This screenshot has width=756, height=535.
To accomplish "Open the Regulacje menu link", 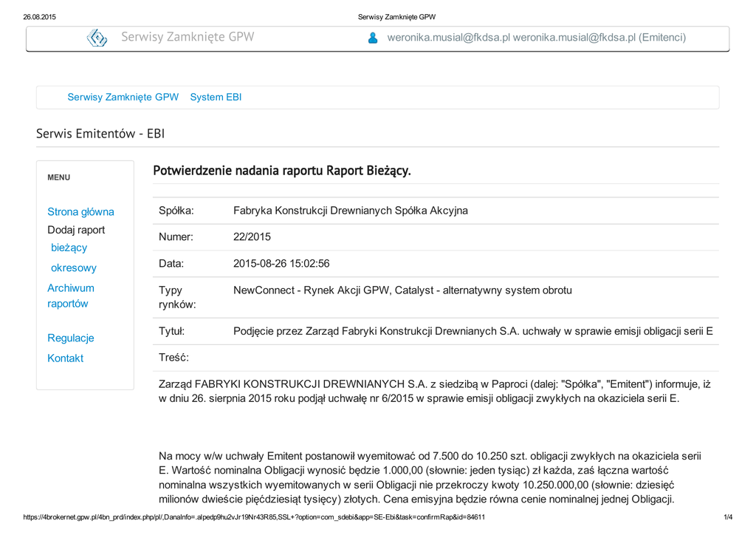I will (x=71, y=338).
